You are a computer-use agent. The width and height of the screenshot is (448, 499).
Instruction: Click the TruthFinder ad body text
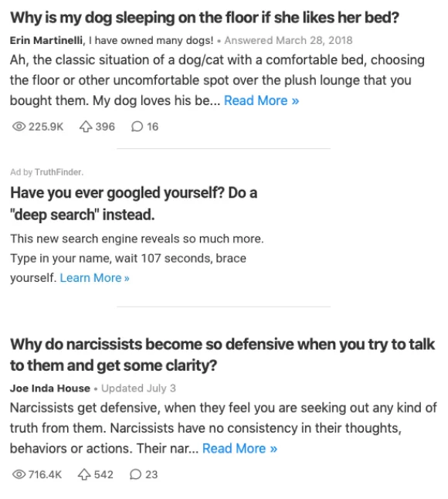pos(137,258)
